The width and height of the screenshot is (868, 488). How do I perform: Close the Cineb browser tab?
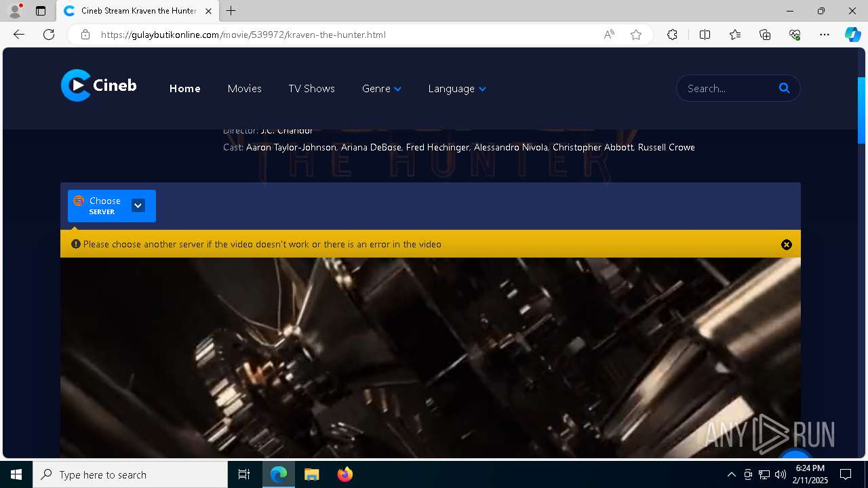(x=208, y=11)
